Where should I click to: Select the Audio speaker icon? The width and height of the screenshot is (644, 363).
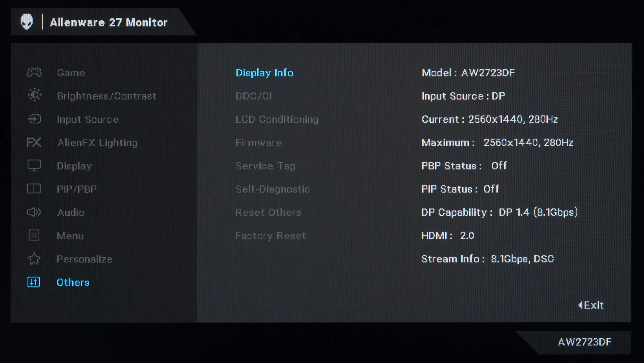(34, 212)
